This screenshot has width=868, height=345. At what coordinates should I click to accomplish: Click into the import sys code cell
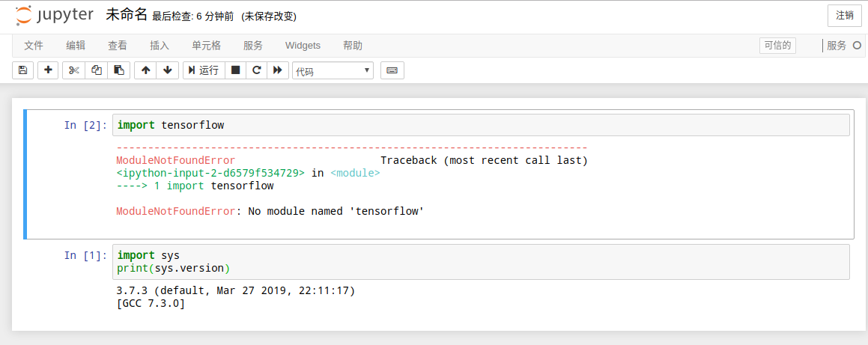[x=481, y=262]
